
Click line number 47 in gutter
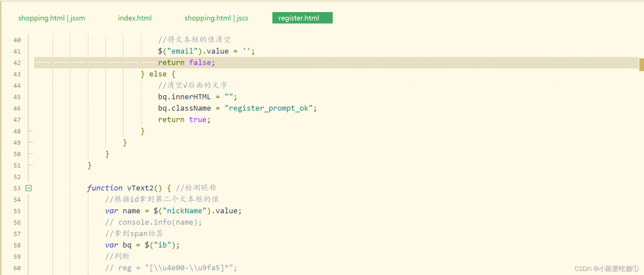tap(17, 120)
